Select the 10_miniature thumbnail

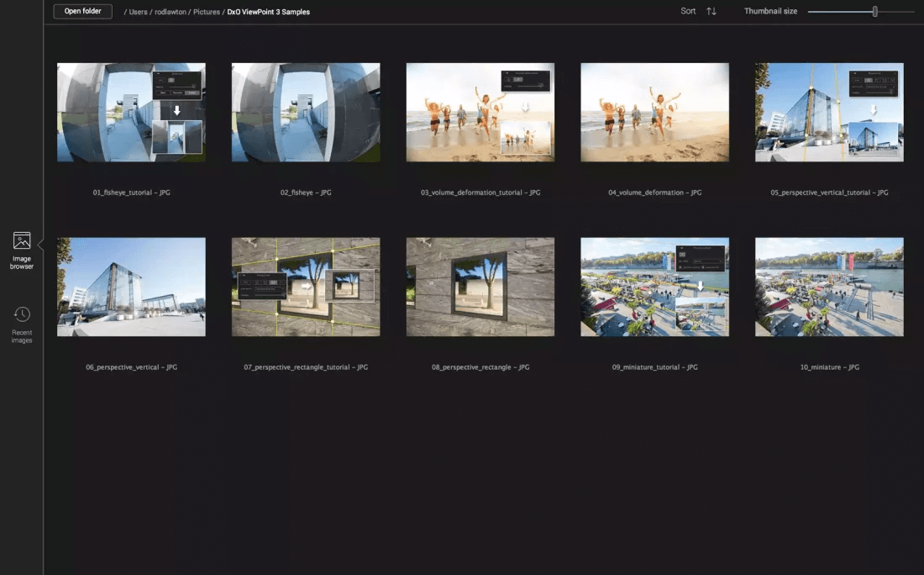click(x=829, y=287)
